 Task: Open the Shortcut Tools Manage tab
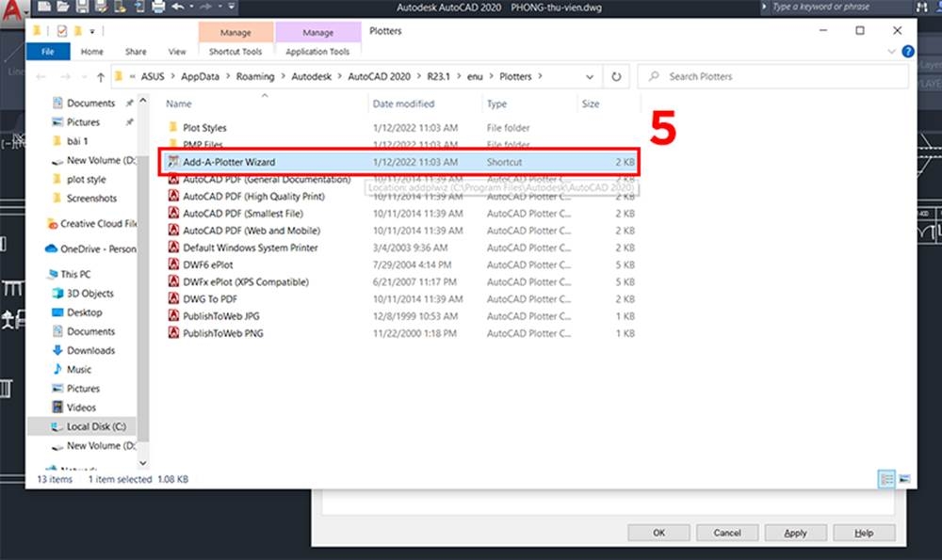pyautogui.click(x=235, y=31)
